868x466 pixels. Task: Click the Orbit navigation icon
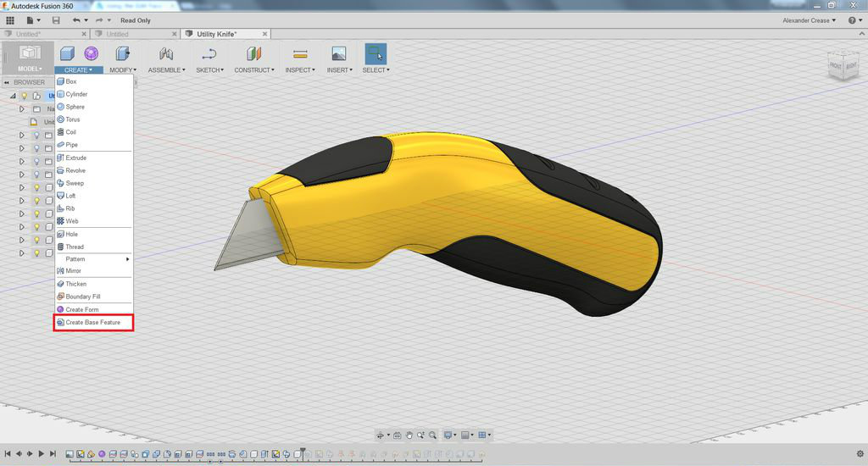381,435
